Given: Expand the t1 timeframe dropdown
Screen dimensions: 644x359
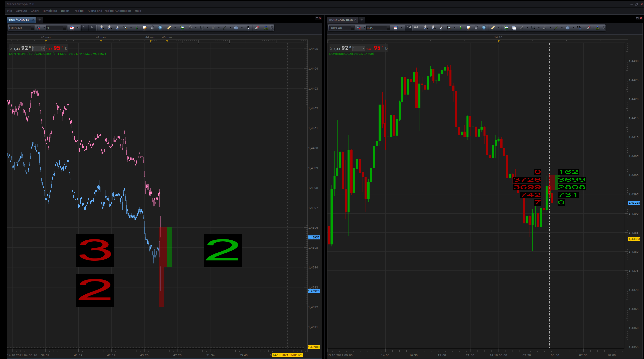Looking at the screenshot, I should [x=64, y=28].
